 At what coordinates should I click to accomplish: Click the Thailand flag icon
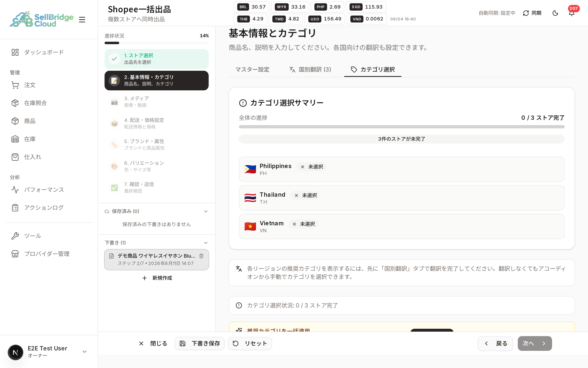coord(250,198)
